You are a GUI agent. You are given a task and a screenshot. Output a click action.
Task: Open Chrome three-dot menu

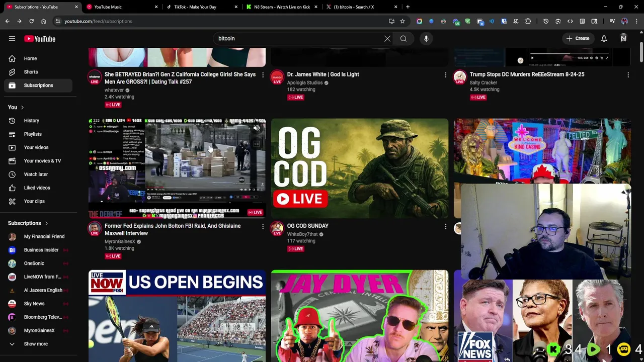click(x=636, y=21)
